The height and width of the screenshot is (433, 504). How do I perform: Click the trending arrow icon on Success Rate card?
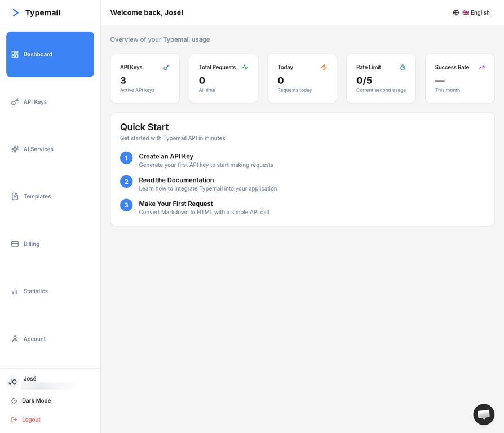click(481, 67)
